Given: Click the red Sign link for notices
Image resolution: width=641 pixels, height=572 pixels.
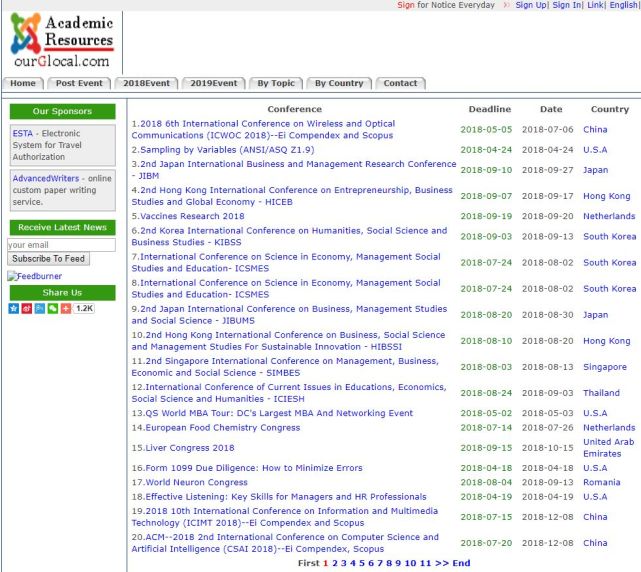Looking at the screenshot, I should point(406,5).
